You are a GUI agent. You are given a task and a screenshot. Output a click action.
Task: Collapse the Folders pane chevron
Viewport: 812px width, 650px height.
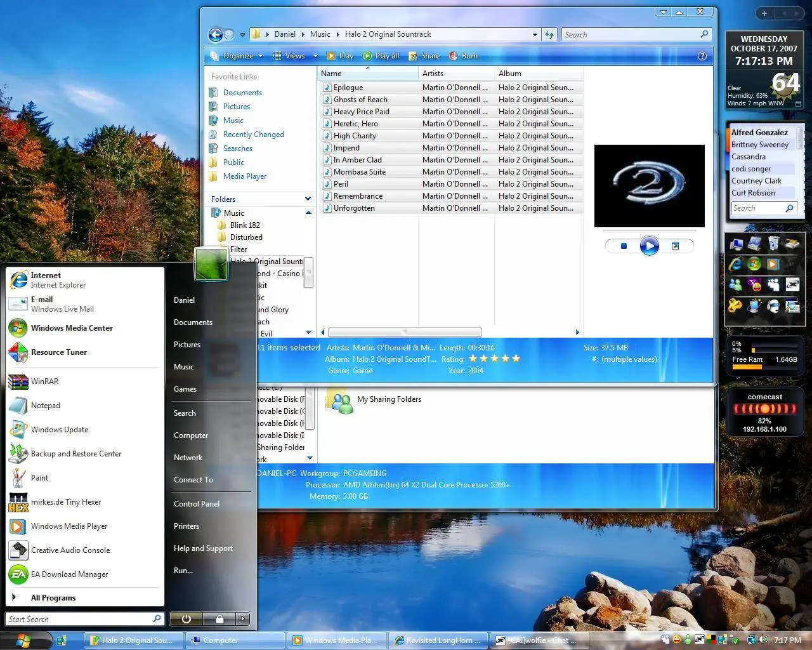(x=308, y=199)
